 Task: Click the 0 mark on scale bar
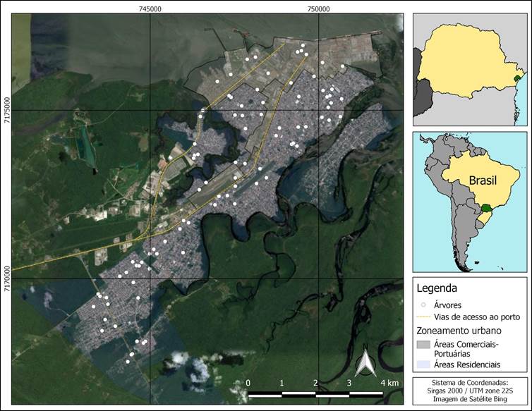coord(248,383)
